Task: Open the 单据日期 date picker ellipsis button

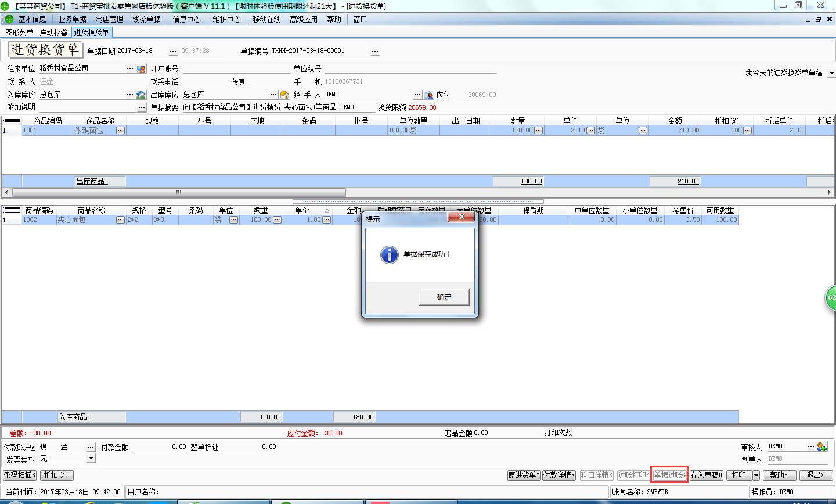Action: [x=172, y=51]
